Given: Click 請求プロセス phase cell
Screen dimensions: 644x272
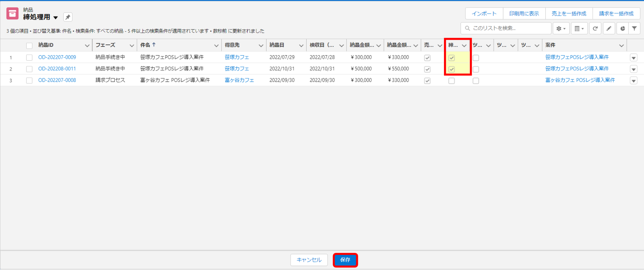Looking at the screenshot, I should pos(110,80).
